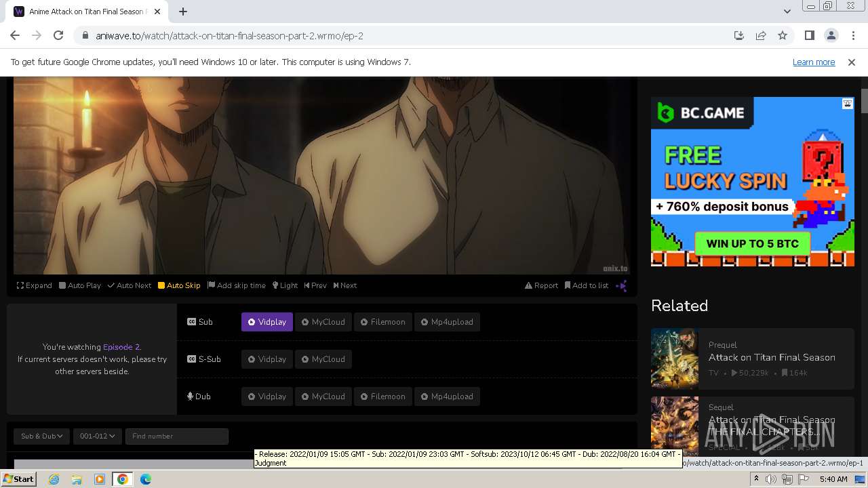
Task: Disable the Auto Skip option
Action: point(179,285)
